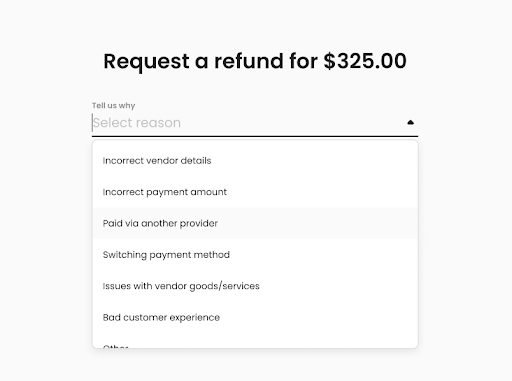This screenshot has height=381, width=512.
Task: Collapse the reason dropdown using the caret arrow
Action: (x=410, y=123)
